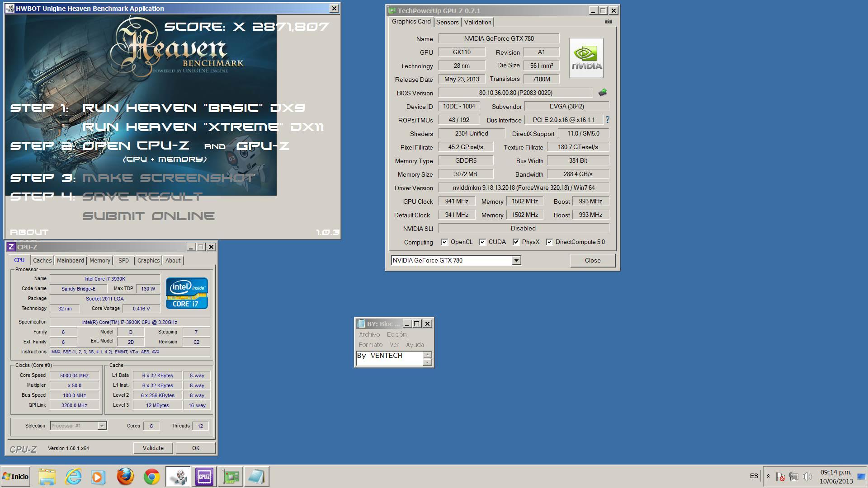Expand the Processor #1 selection dropdown
Screen dimensions: 868x488
click(x=102, y=426)
